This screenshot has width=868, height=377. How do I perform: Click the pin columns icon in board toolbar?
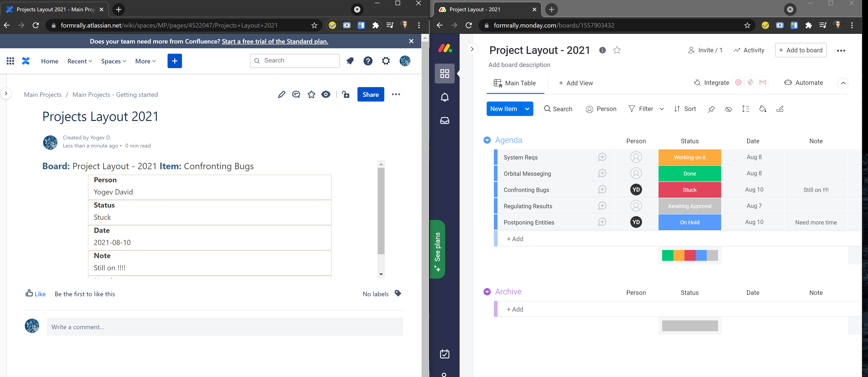(x=711, y=109)
